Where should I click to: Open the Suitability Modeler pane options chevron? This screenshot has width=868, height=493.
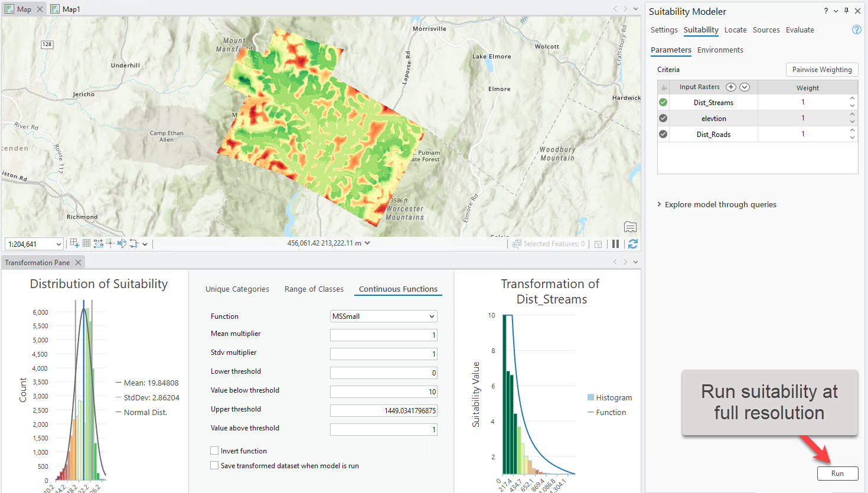point(836,11)
